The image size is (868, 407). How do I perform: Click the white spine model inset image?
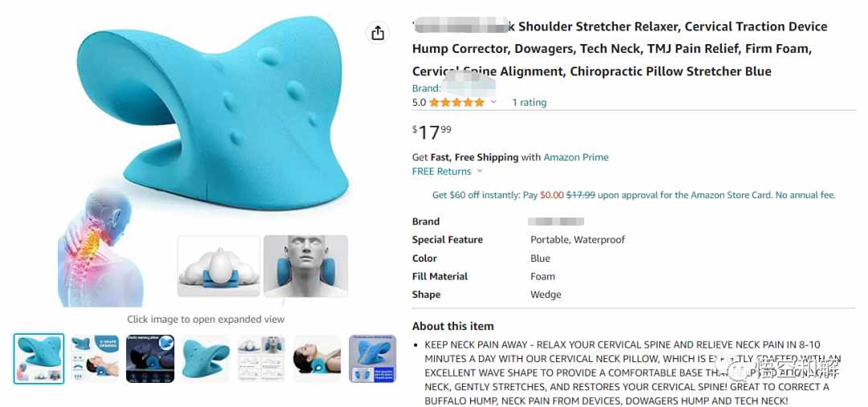coord(219,266)
